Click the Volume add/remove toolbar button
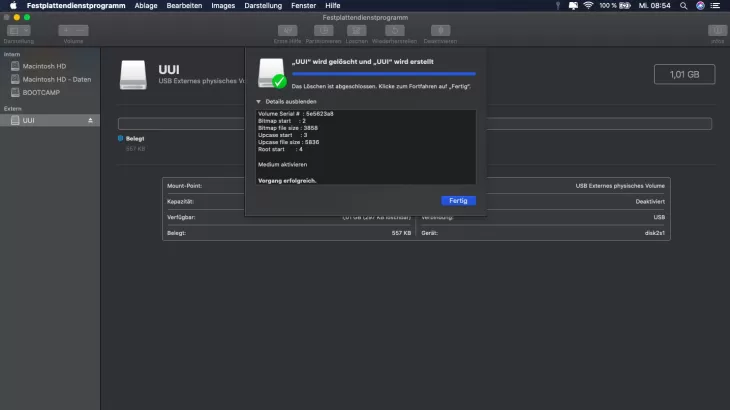Screen dimensions: 730x410 point(73,30)
